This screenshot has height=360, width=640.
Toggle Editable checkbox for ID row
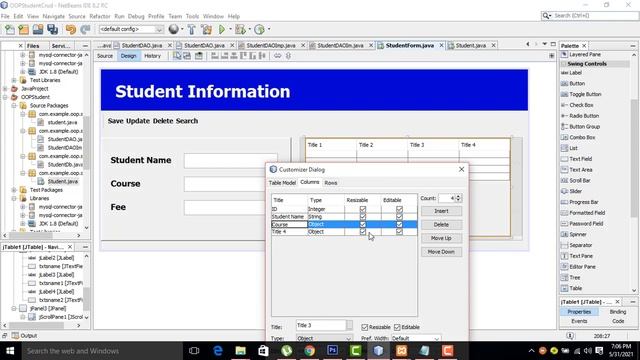399,209
